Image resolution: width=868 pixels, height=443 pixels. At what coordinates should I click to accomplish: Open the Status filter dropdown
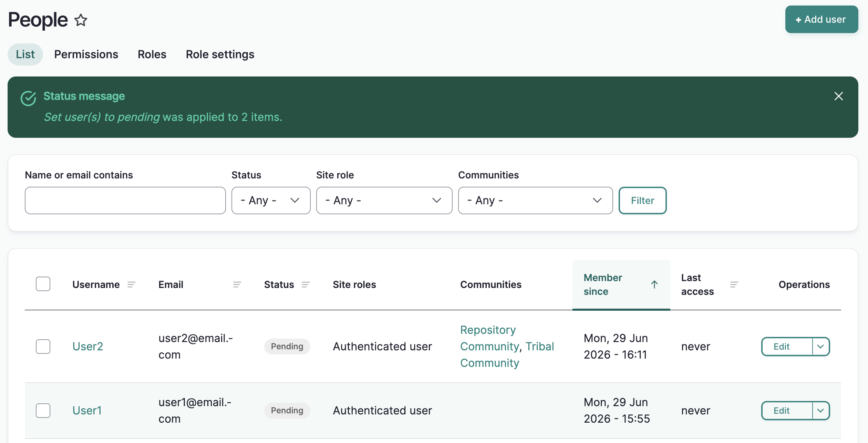coord(271,200)
